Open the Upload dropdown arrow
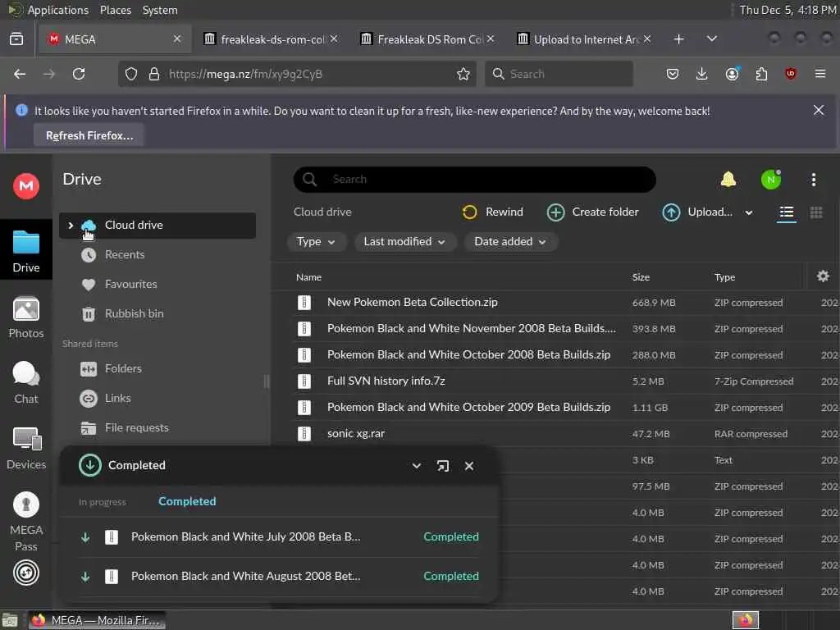Image resolution: width=840 pixels, height=630 pixels. tap(749, 212)
